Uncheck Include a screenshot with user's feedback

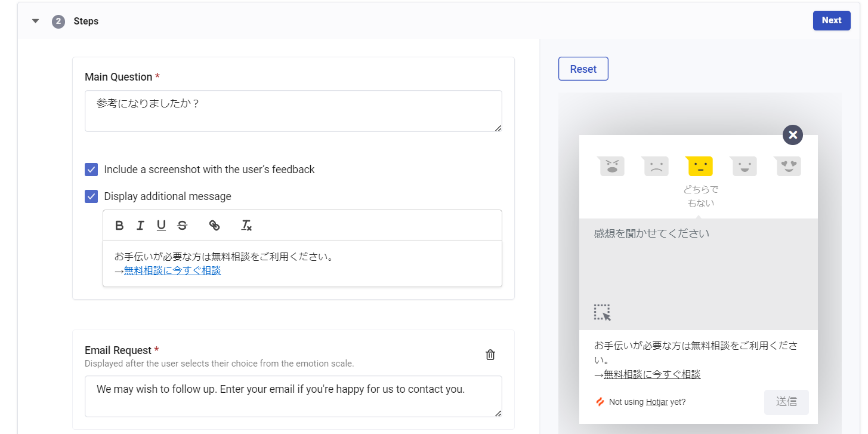[91, 169]
